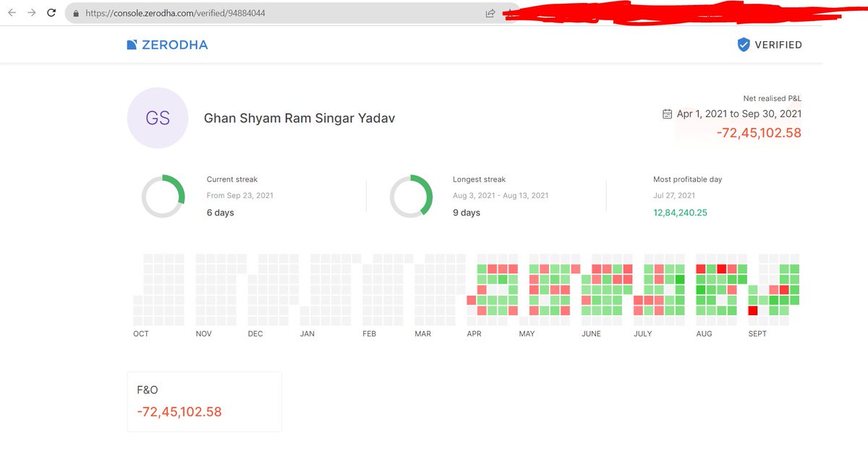
Task: Go back using browser back arrow
Action: coord(12,13)
